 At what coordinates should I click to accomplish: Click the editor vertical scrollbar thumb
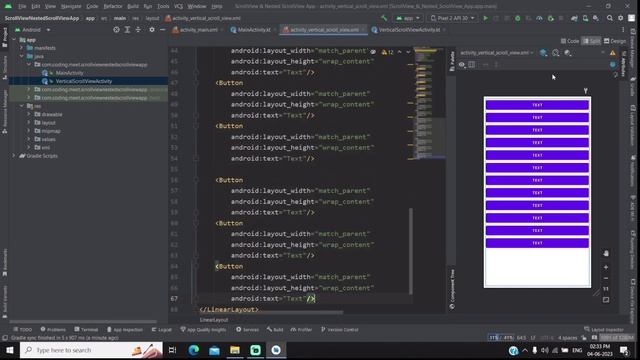(411, 251)
